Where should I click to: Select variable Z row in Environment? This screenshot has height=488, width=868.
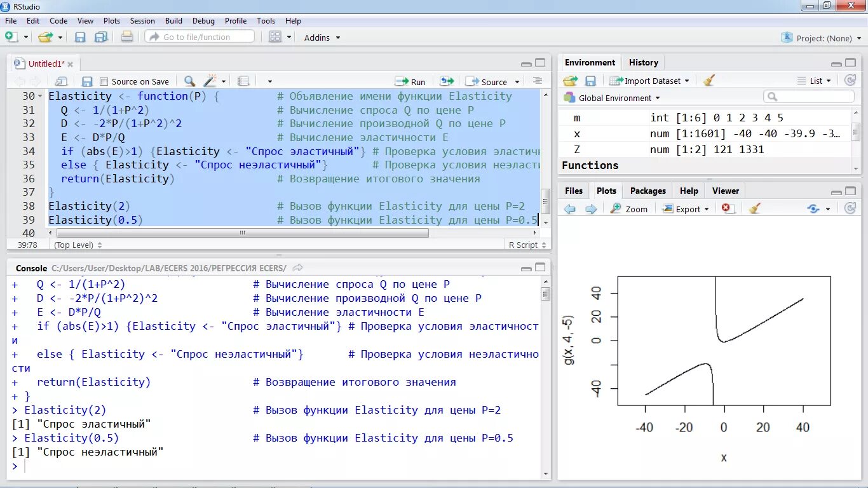click(705, 149)
